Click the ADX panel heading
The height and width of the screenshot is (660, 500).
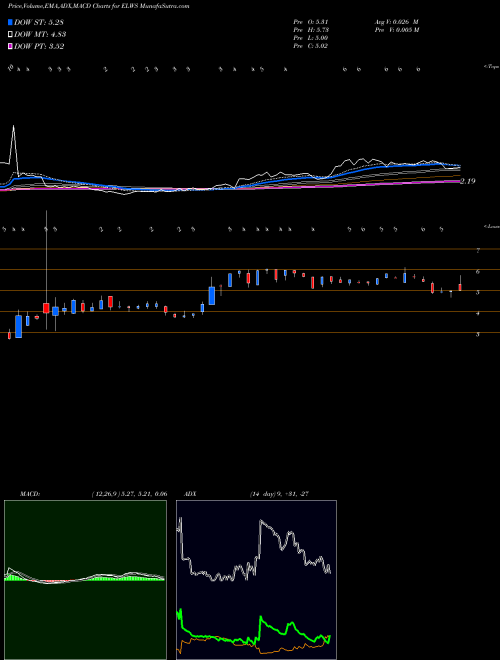(190, 493)
